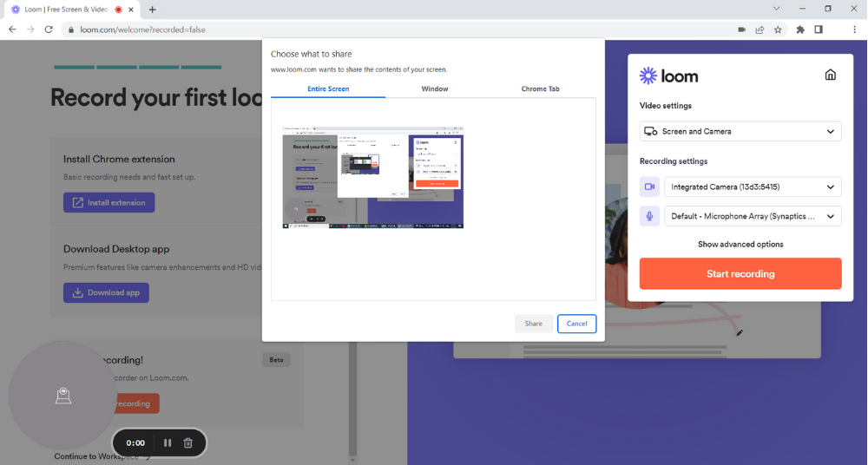Click the page vertical scrollbar
The width and height of the screenshot is (868, 465).
pos(352,403)
